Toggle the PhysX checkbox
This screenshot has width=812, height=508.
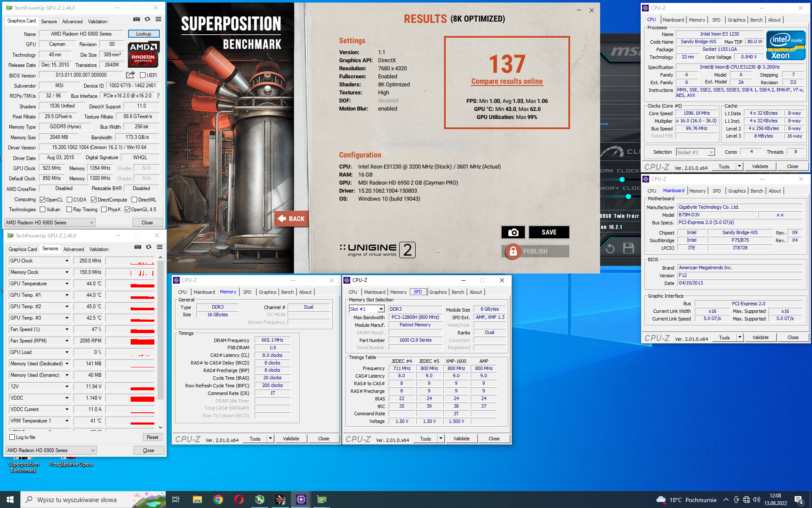click(x=104, y=210)
